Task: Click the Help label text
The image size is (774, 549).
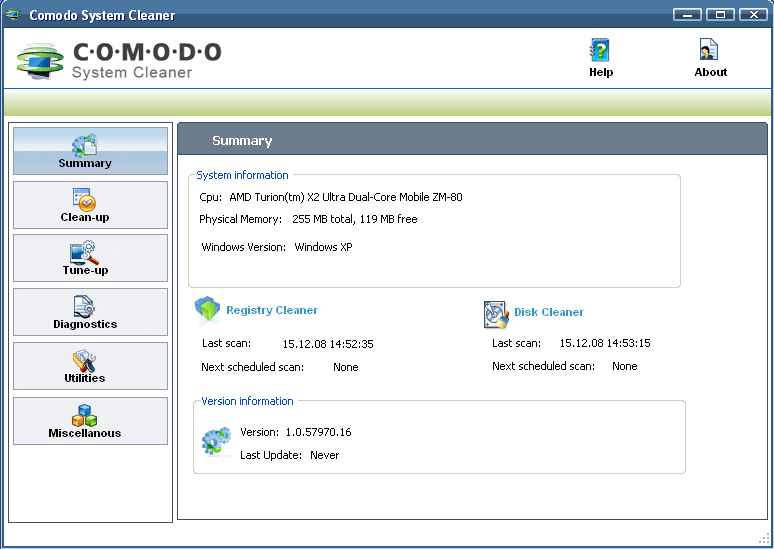Action: (x=601, y=72)
